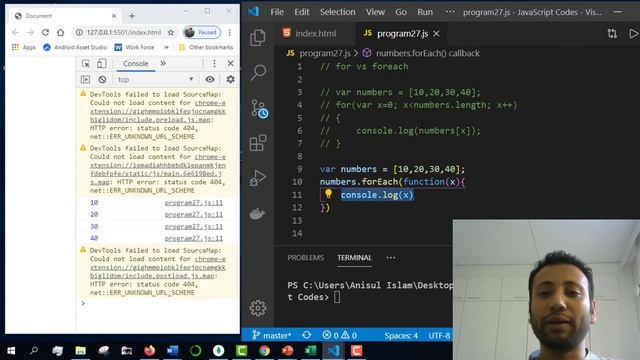
Task: Click the Chrome address bar URL
Action: pos(124,32)
